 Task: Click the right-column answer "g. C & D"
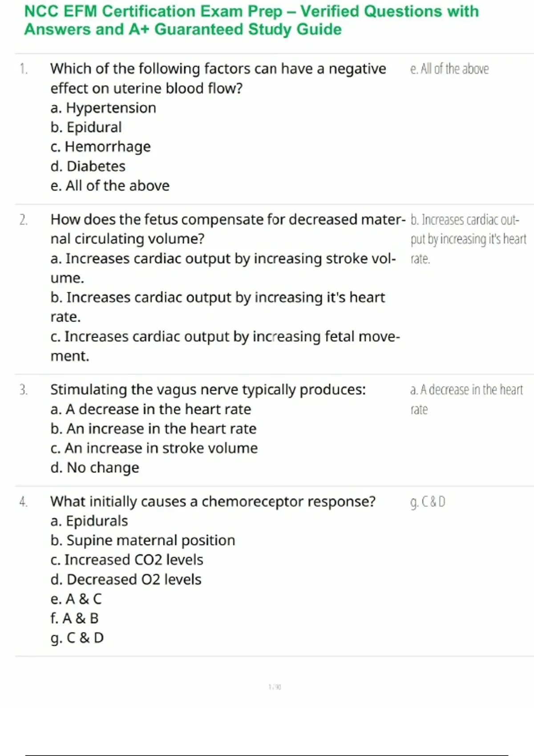(428, 502)
